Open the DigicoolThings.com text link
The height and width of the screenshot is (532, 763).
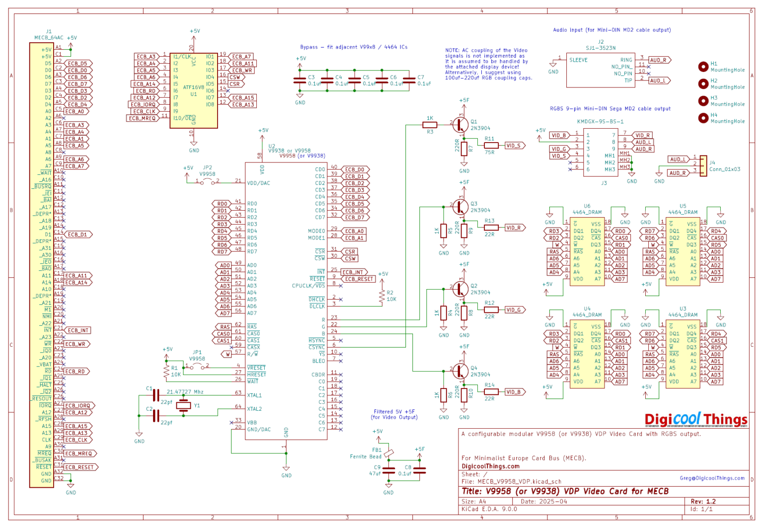pyautogui.click(x=490, y=466)
